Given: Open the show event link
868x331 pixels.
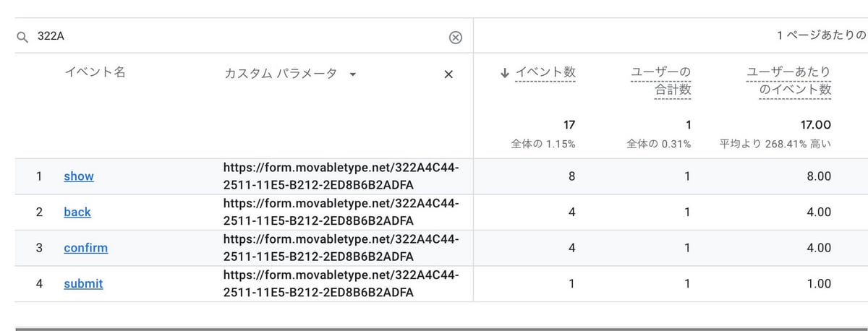Looking at the screenshot, I should pos(79,176).
